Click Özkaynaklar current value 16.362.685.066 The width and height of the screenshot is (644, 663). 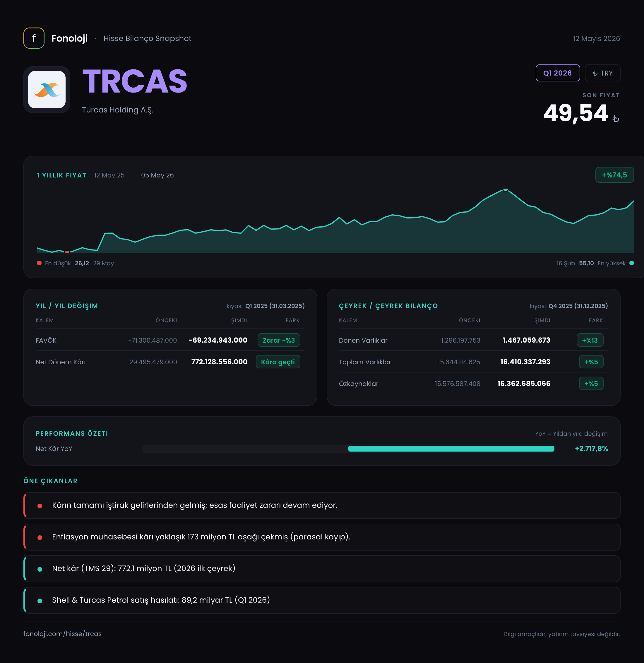point(524,383)
